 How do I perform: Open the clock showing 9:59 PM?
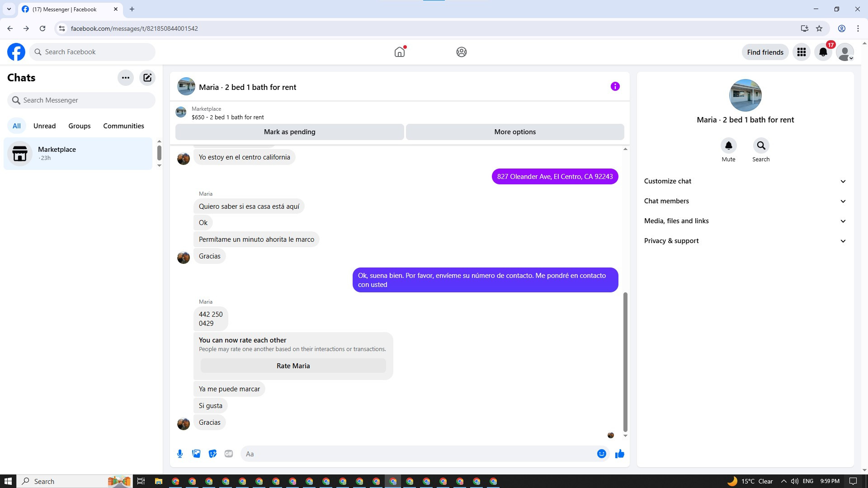click(830, 481)
